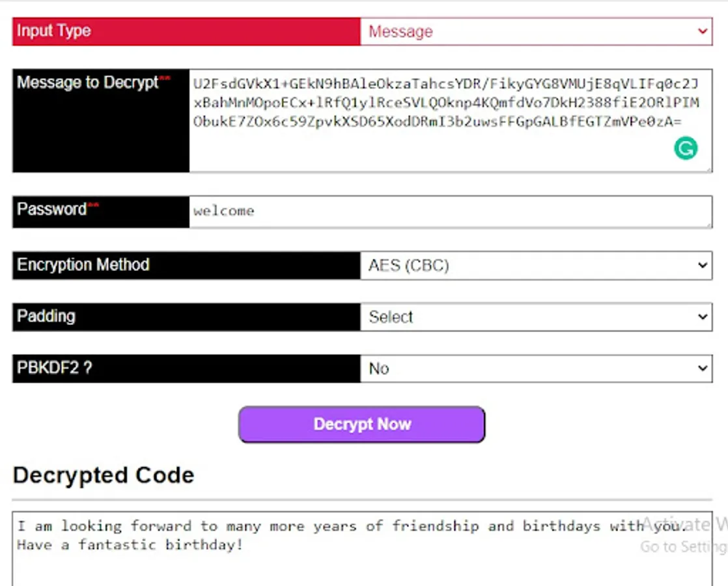Expand the Encryption Method AES (CBC) dropdown

tap(536, 266)
